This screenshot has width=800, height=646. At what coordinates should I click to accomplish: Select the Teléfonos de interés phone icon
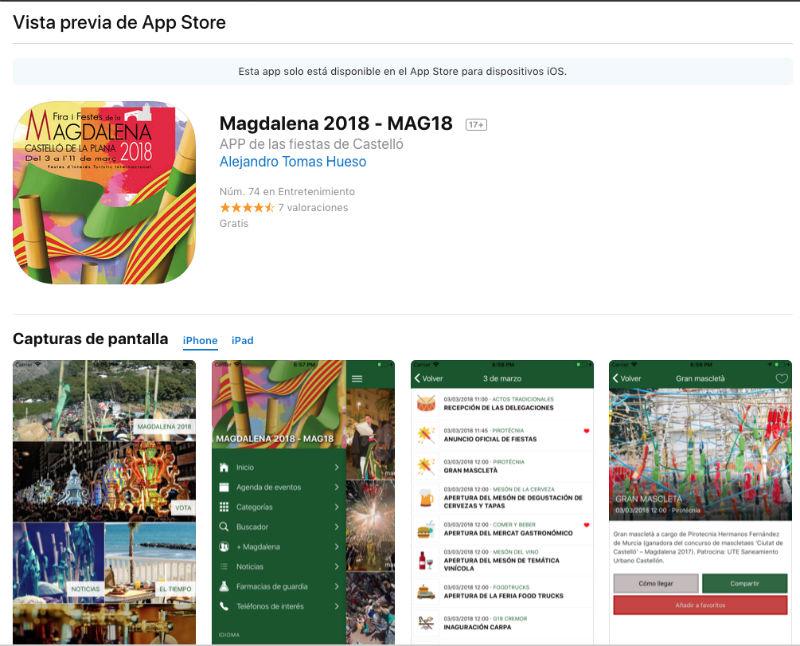coord(223,604)
